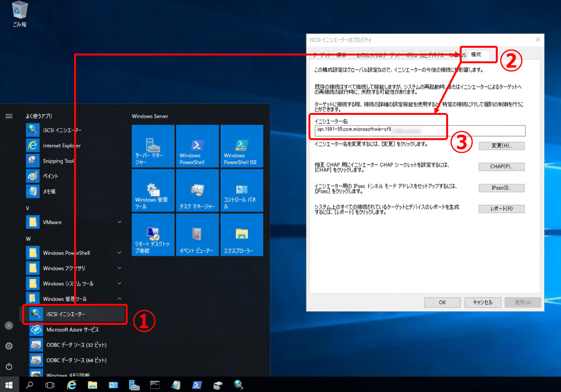The height and width of the screenshot is (392, 561).
Task: Open File Explorer from the taskbar
Action: tap(92, 385)
